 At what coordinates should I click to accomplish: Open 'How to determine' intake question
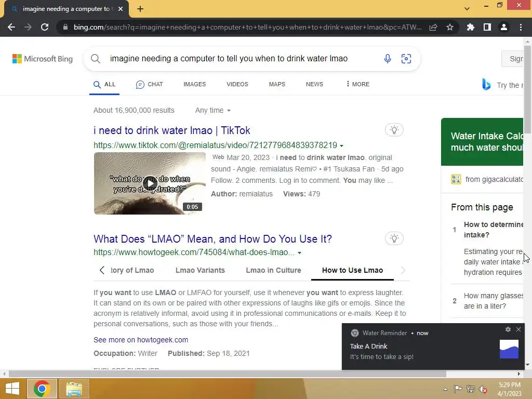[x=494, y=230]
